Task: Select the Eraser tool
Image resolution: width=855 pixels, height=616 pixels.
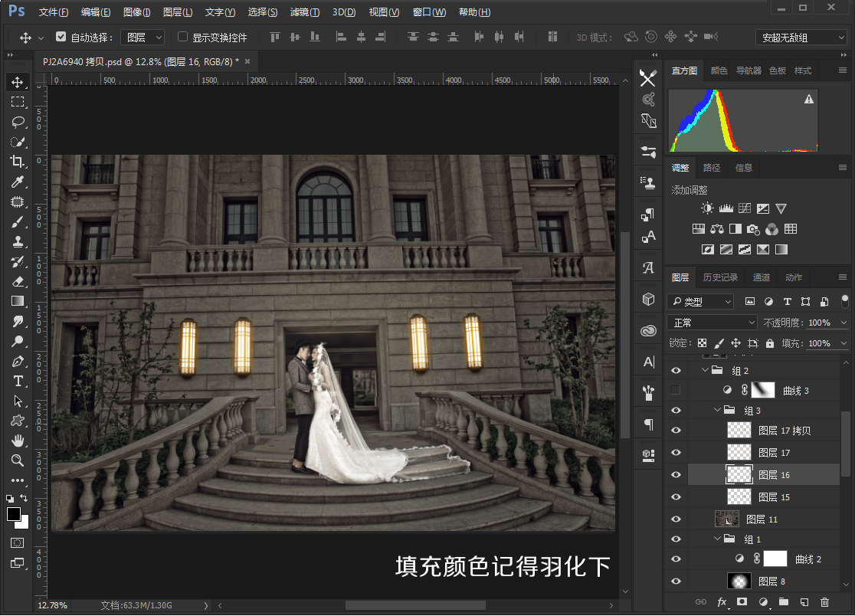Action: [18, 282]
